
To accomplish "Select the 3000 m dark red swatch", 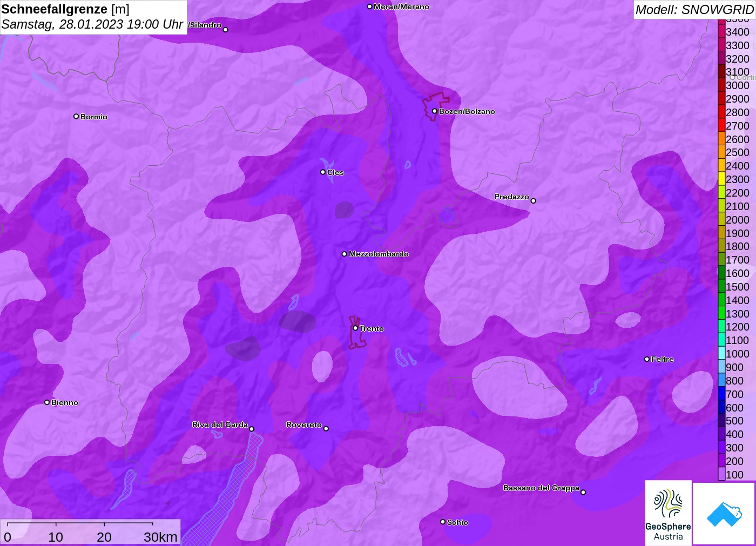I will coord(721,85).
